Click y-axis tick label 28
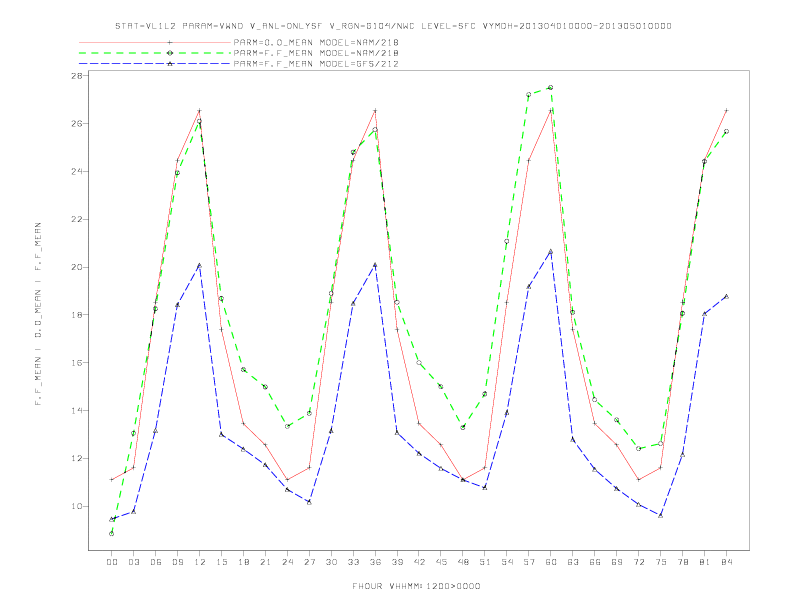792x612 pixels. tap(78, 75)
